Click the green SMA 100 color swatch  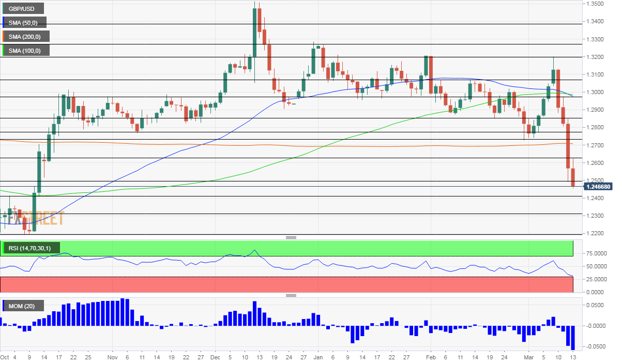(x=4, y=50)
